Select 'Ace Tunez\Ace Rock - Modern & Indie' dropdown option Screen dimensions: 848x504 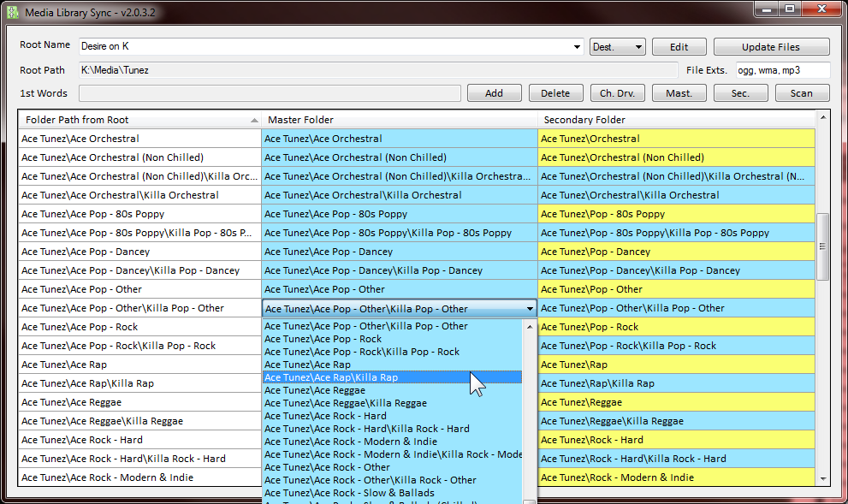point(393,442)
